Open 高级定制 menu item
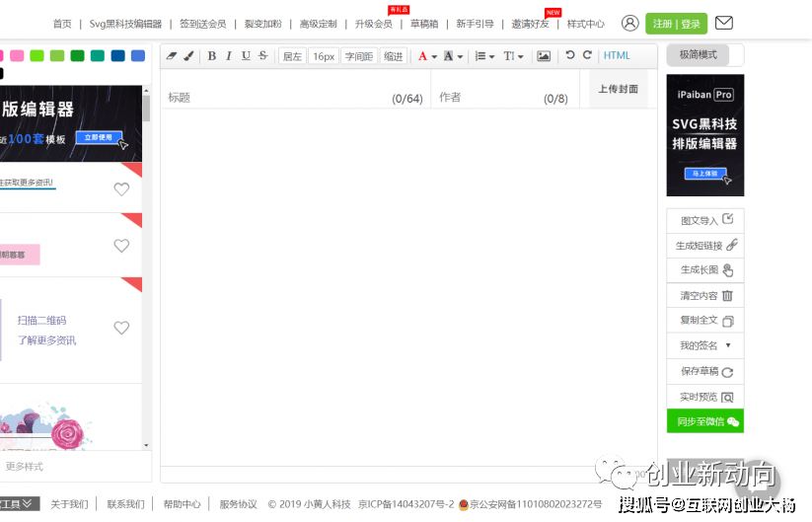 tap(318, 24)
